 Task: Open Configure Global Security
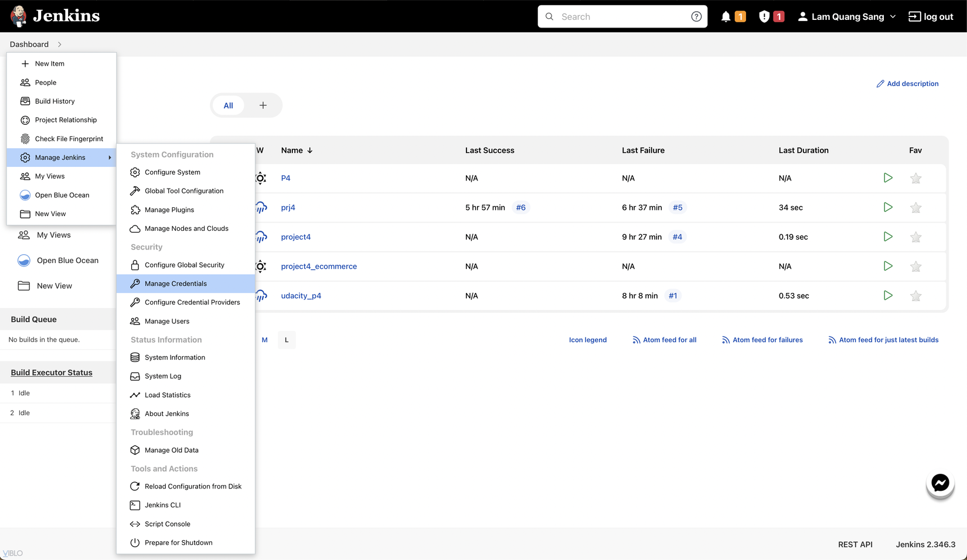184,265
